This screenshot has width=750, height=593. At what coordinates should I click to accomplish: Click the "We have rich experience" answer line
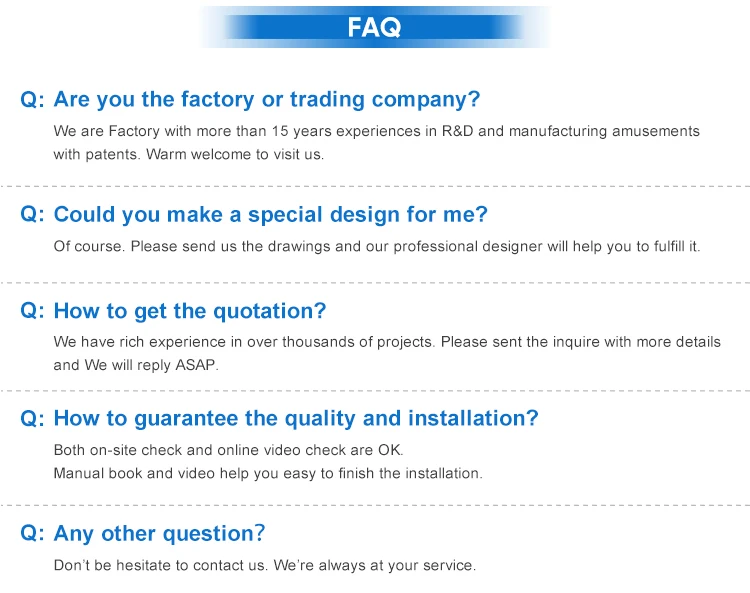tap(386, 342)
